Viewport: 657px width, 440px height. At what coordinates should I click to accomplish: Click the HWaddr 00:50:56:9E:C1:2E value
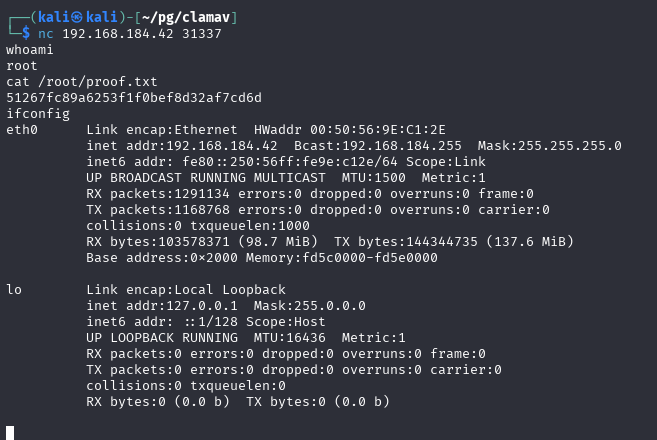pos(350,130)
